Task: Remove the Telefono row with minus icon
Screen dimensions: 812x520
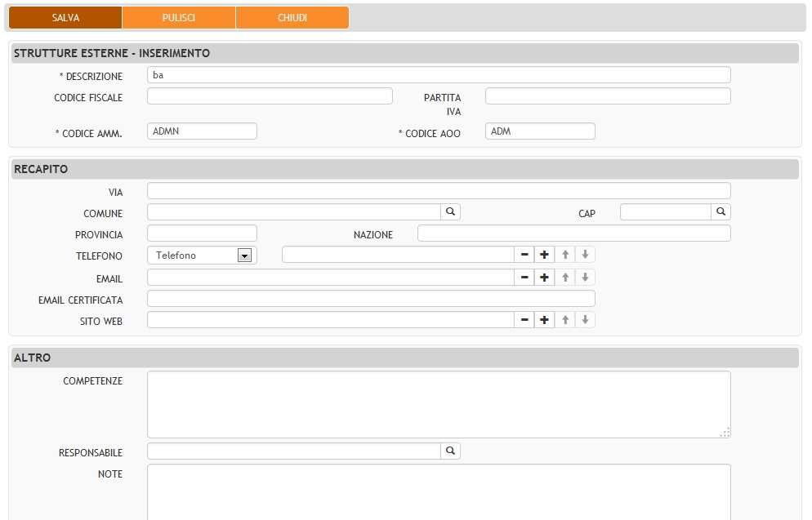Action: (525, 256)
